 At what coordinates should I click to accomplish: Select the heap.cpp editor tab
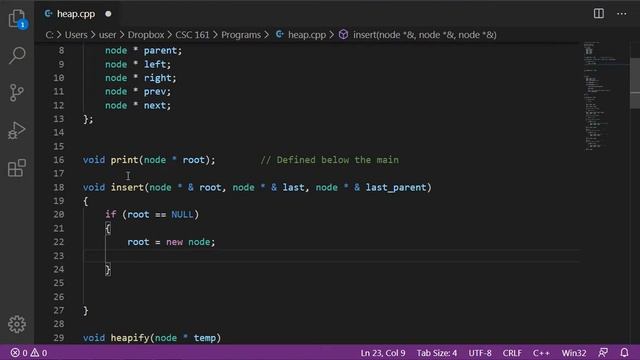tap(76, 14)
